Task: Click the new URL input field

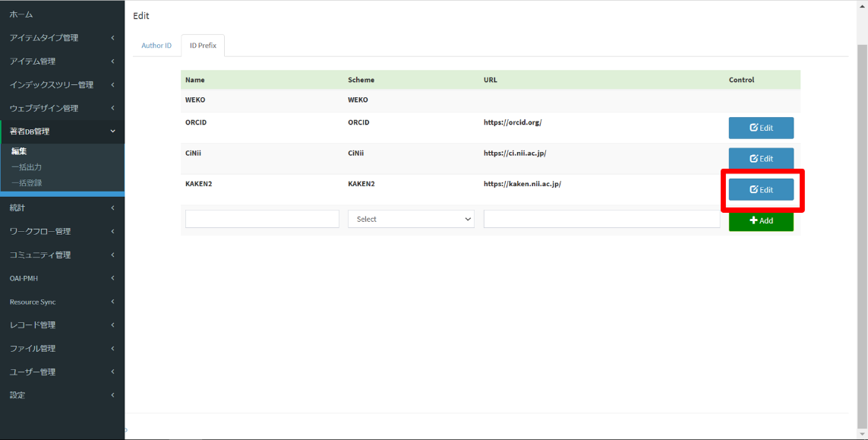Action: coord(601,219)
